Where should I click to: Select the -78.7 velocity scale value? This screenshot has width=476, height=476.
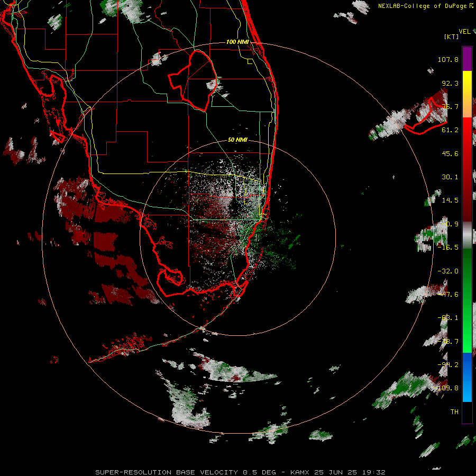point(448,342)
